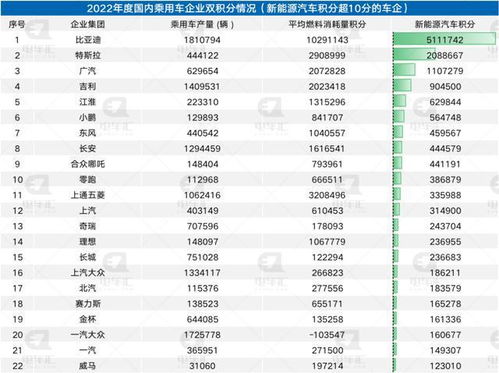
Task: Click fuel credit value 10291143
Action: coord(327,40)
